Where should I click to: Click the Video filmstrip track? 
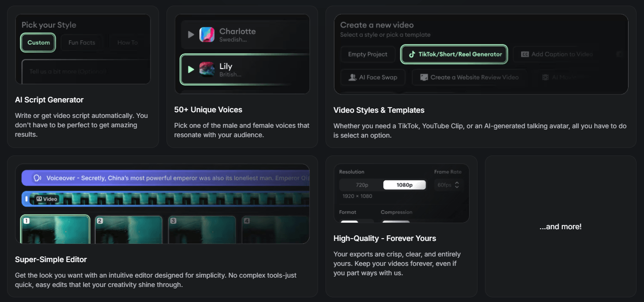point(166,199)
